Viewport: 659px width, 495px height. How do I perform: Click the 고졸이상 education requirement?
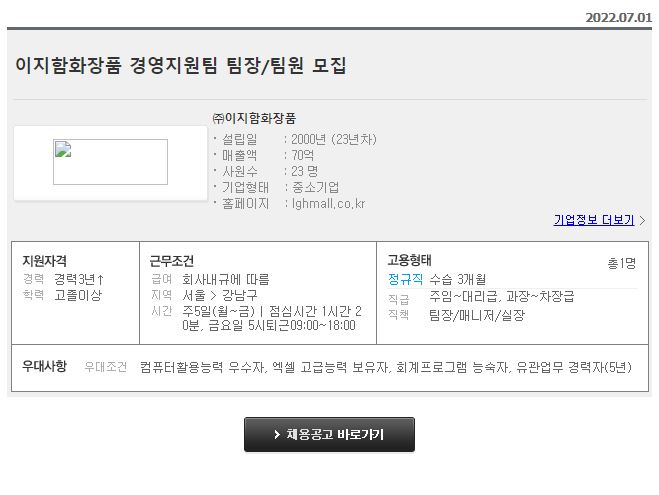point(78,295)
